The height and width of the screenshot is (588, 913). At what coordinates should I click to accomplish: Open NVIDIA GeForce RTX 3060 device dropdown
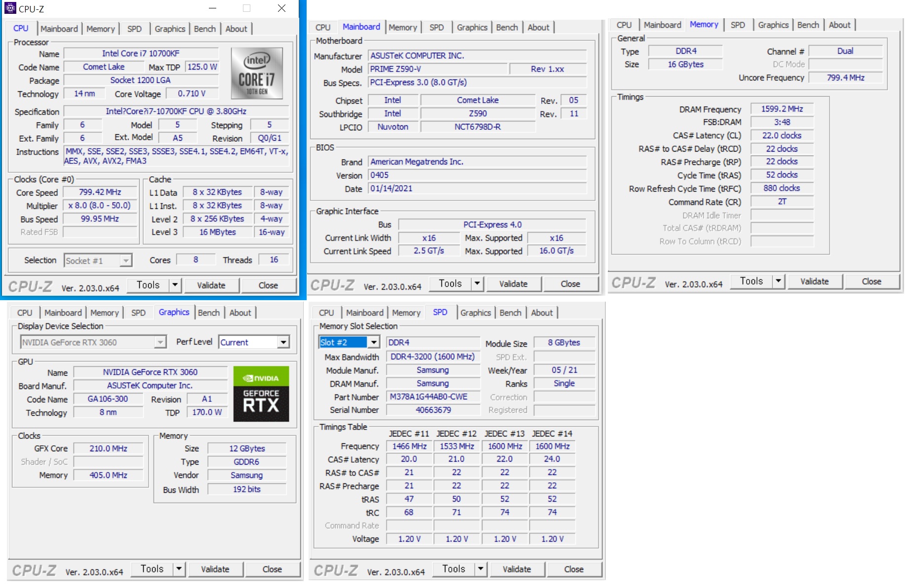point(93,342)
